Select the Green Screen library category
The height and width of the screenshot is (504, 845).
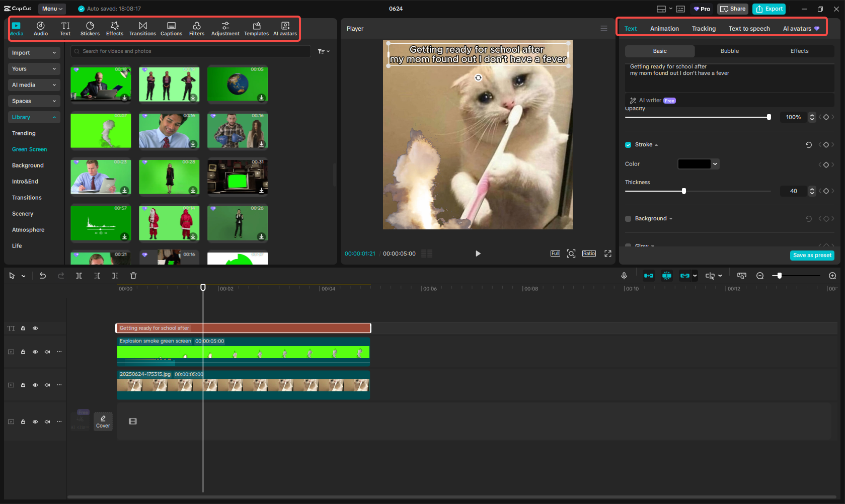coord(29,149)
